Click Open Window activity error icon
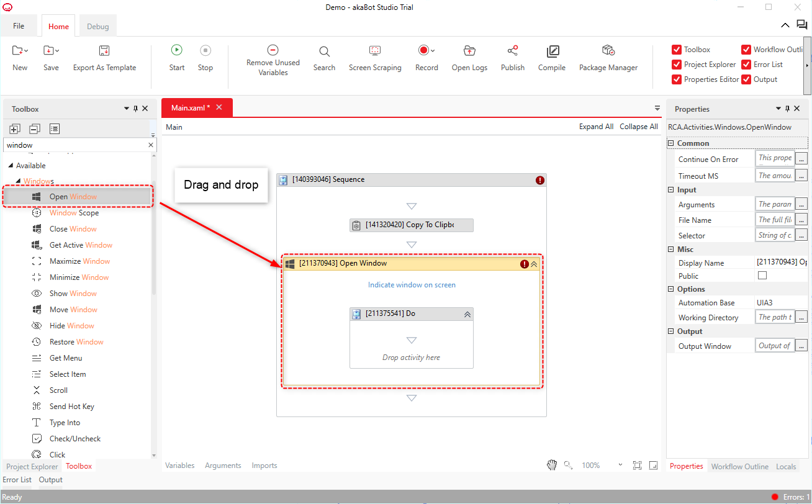The height and width of the screenshot is (504, 812). pyautogui.click(x=524, y=264)
